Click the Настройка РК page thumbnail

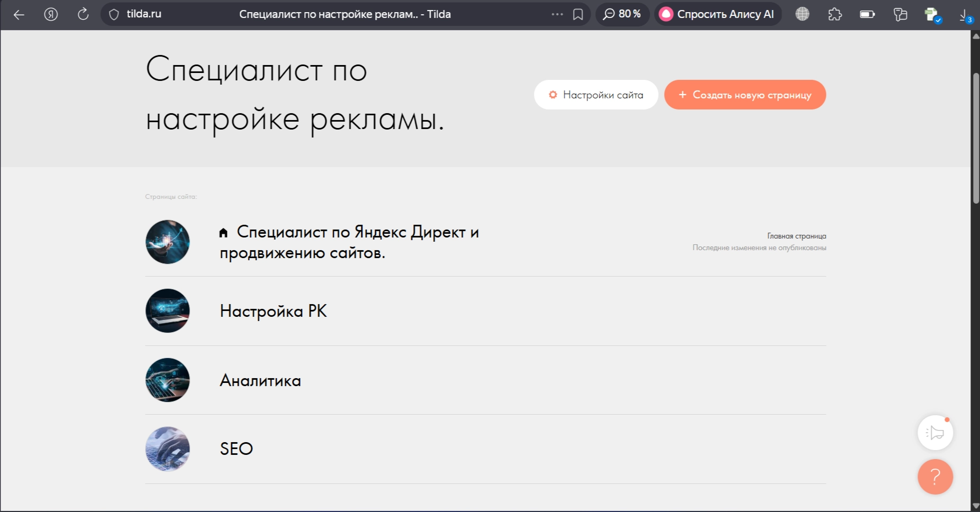pyautogui.click(x=167, y=311)
